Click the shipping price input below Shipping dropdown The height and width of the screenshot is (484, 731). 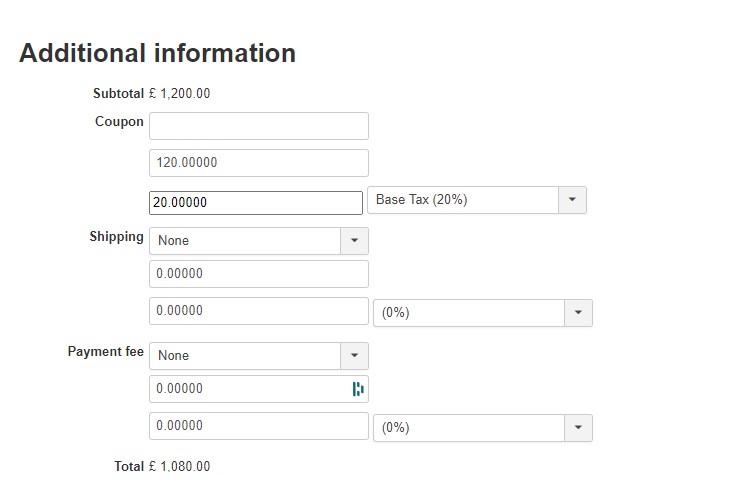258,274
